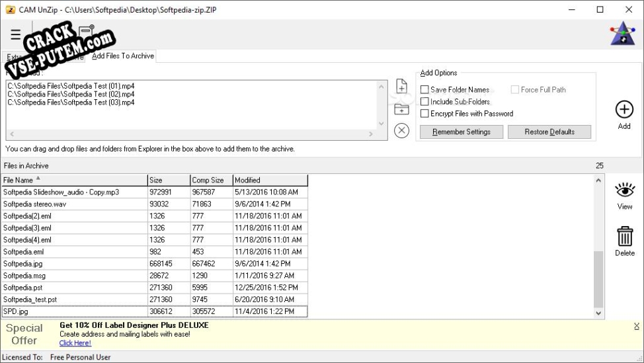Select Softpedia(4).eml row
Viewport: 644px width, 363px height.
pyautogui.click(x=155, y=239)
